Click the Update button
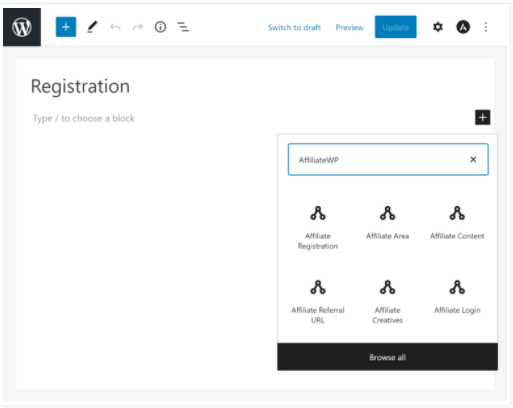Viewport: 513px width, 408px height. 395,27
